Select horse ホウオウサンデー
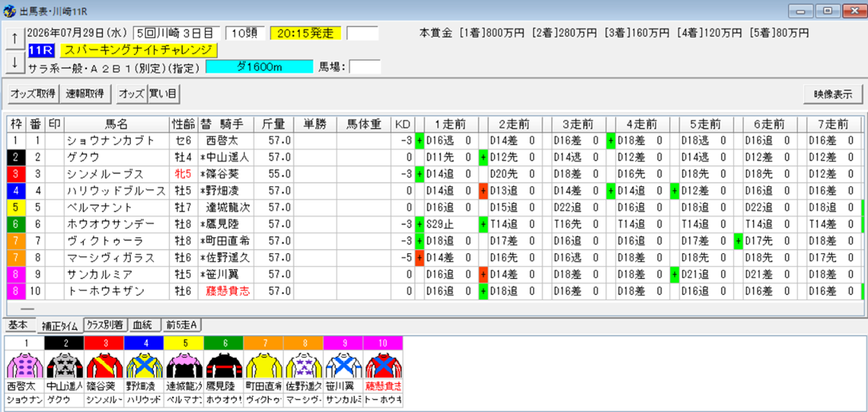 point(116,224)
